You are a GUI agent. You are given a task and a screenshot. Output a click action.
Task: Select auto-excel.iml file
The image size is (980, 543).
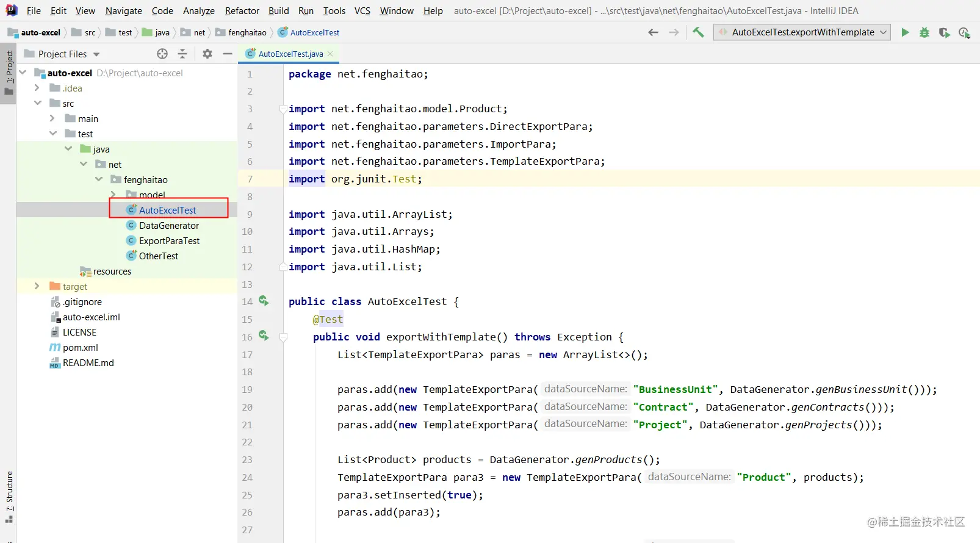[x=91, y=317]
